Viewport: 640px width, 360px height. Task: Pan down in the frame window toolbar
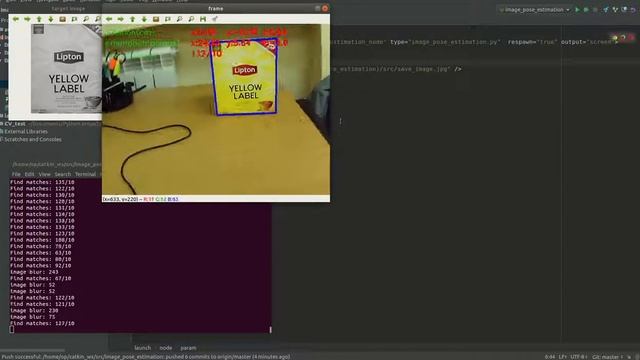tap(144, 19)
